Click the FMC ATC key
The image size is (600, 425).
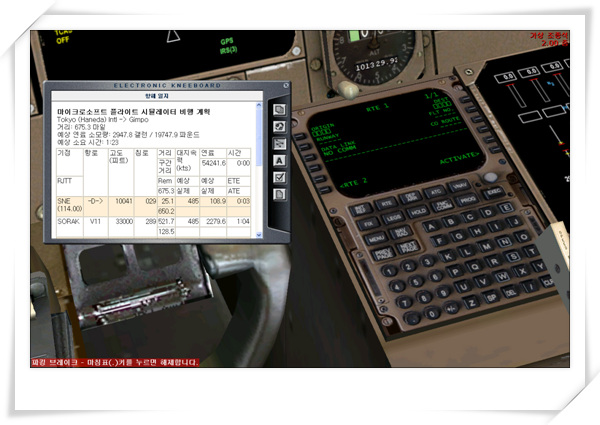coord(435,191)
